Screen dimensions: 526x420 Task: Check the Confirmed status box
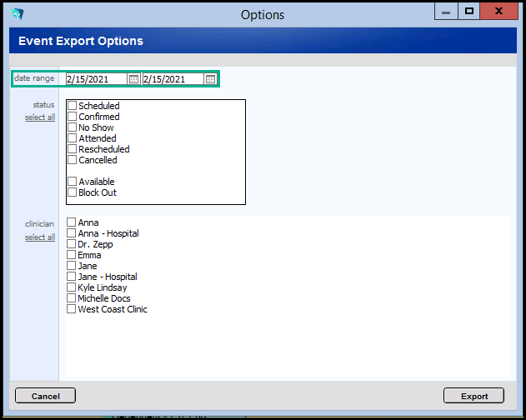(73, 117)
